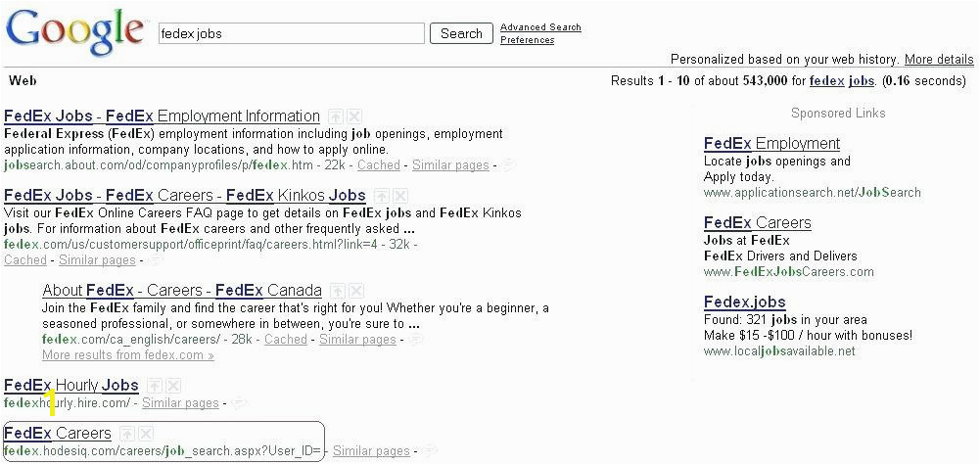980x465 pixels.
Task: Open Cached version of the about.com result
Action: point(378,165)
